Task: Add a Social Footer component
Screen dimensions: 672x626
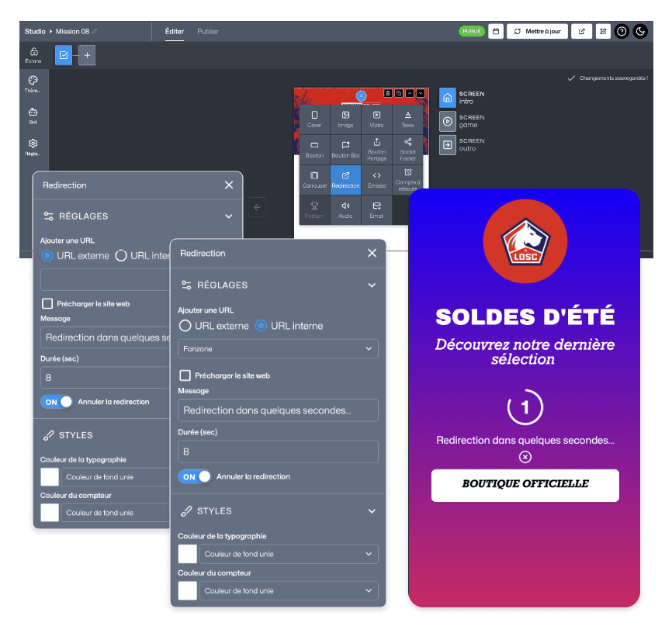Action: click(x=407, y=150)
